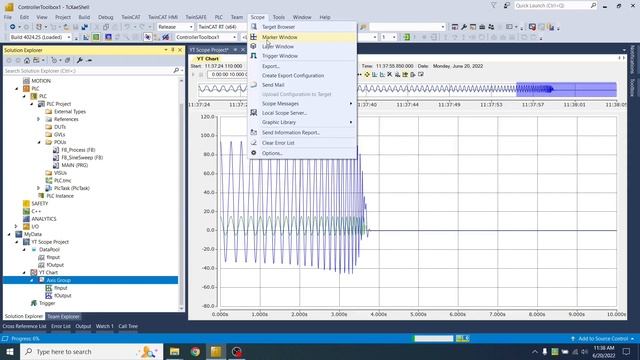Image resolution: width=640 pixels, height=360 pixels.
Task: Open Cross Reference List tab
Action: [24, 326]
